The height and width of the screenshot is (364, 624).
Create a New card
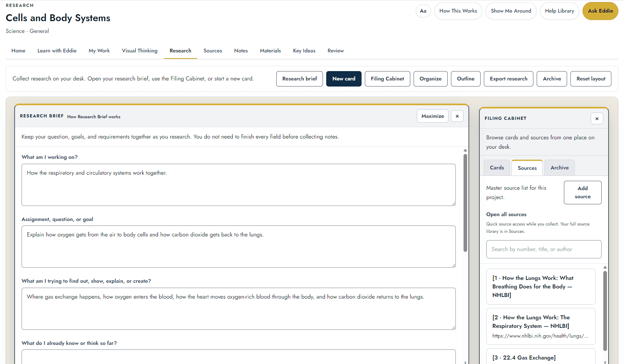click(x=344, y=79)
